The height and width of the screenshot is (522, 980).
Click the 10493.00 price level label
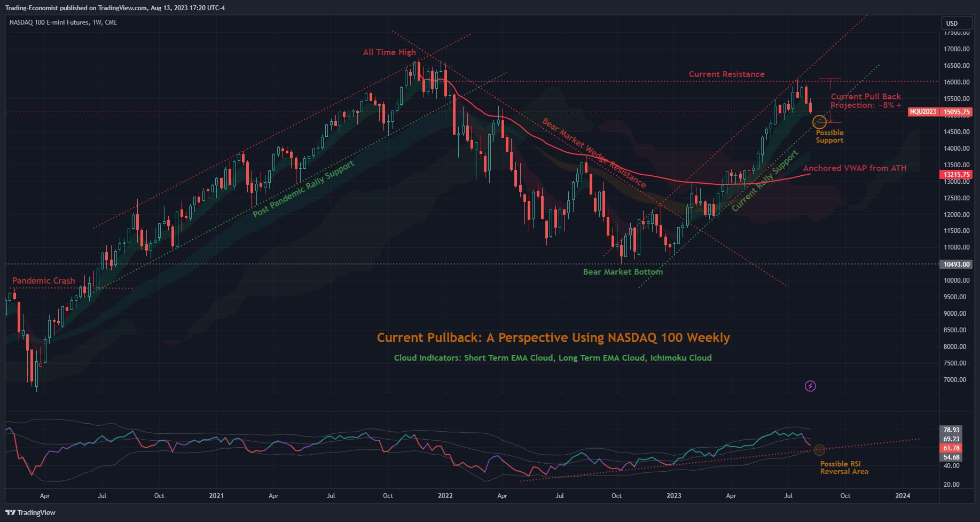click(957, 264)
